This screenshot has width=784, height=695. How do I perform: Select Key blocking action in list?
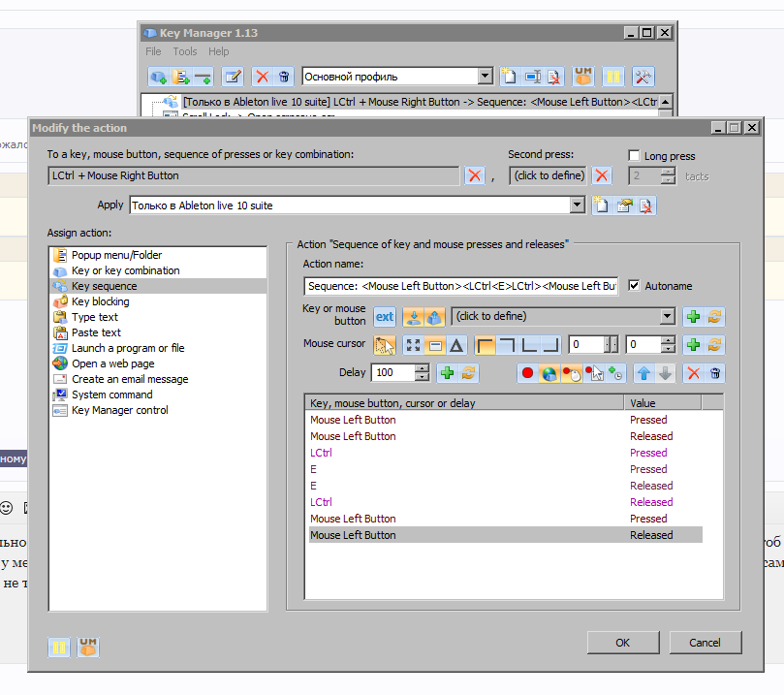point(101,301)
